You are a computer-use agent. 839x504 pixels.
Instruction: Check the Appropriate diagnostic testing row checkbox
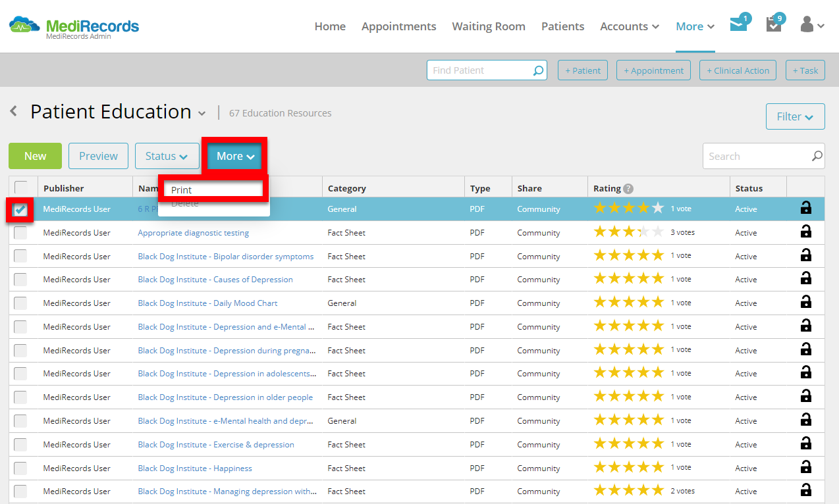[x=21, y=233]
